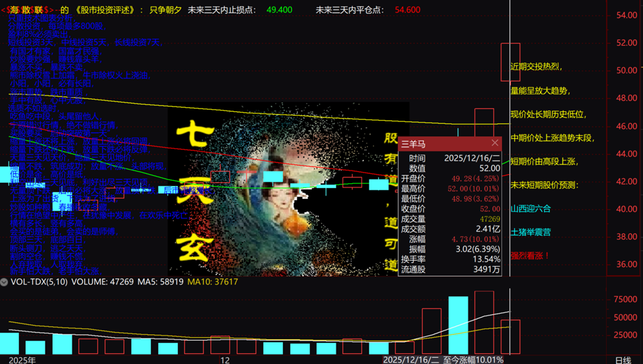Select the latest red candle near 52.00

point(510,62)
